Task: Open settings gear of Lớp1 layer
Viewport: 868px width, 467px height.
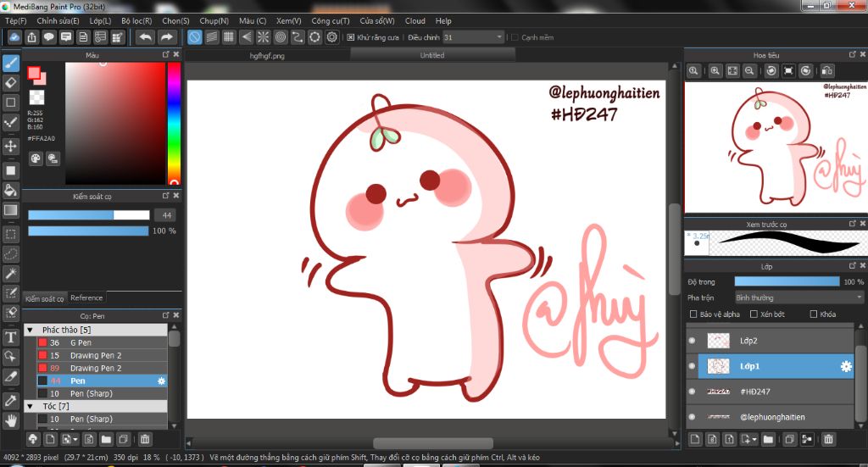Action: point(846,366)
